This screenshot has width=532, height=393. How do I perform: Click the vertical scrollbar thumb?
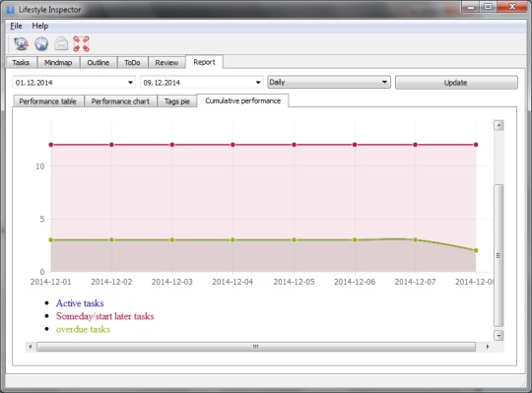coord(499,255)
